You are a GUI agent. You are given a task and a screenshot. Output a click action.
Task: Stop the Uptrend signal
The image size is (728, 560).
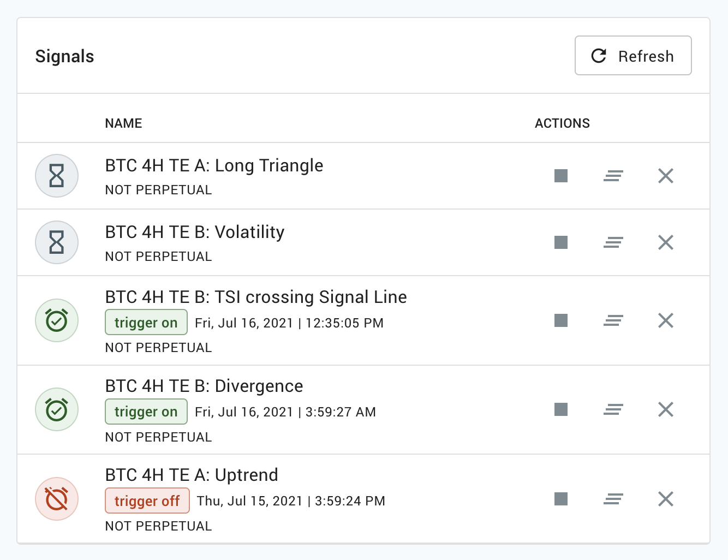(561, 499)
